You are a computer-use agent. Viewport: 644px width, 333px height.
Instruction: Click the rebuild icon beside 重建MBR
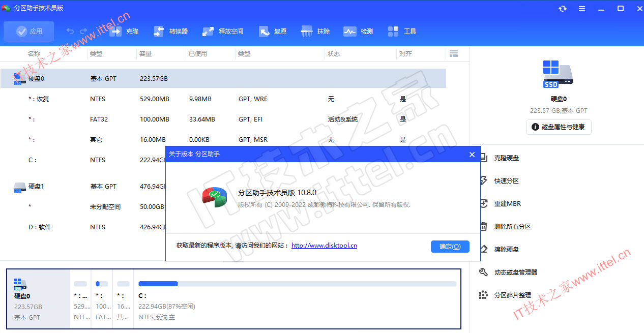click(484, 203)
